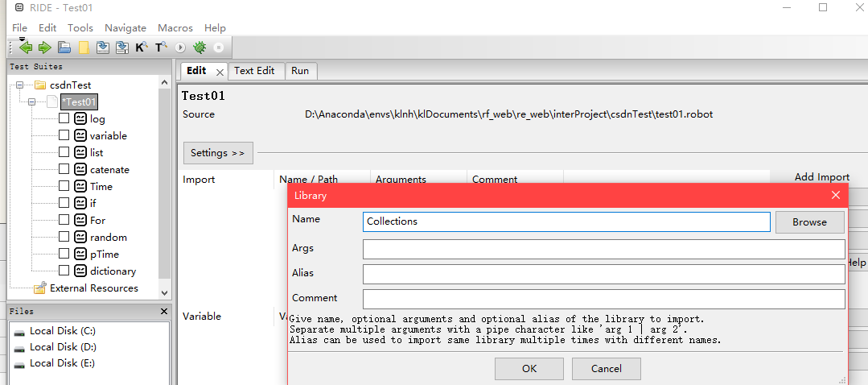Screen dimensions: 868x385
Task: Tick the checkbox for test variable
Action: click(64, 135)
